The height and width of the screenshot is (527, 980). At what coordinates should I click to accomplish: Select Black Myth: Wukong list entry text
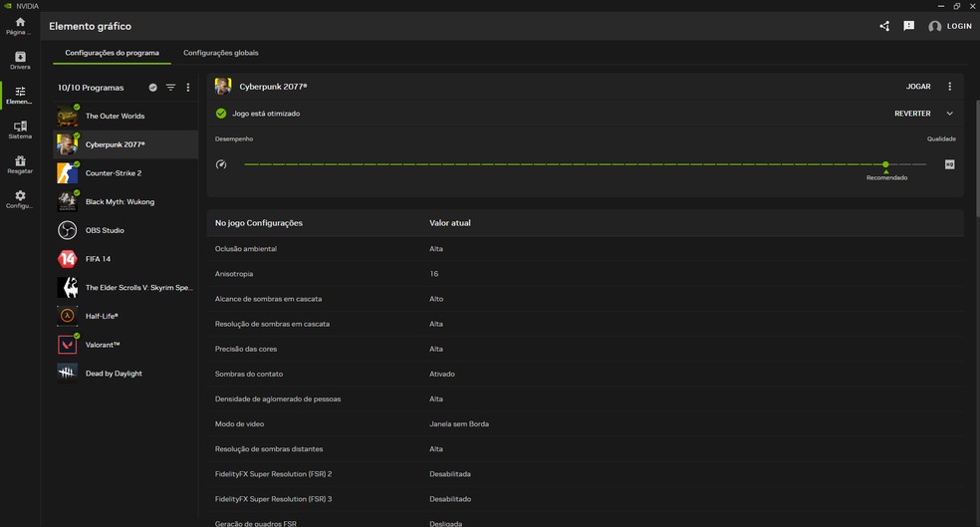point(120,202)
